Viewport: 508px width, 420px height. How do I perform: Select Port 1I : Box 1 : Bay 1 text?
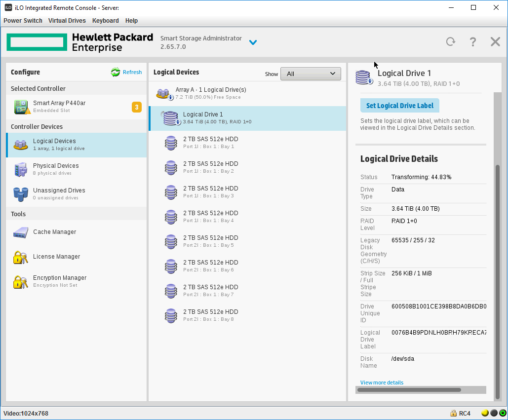point(209,147)
